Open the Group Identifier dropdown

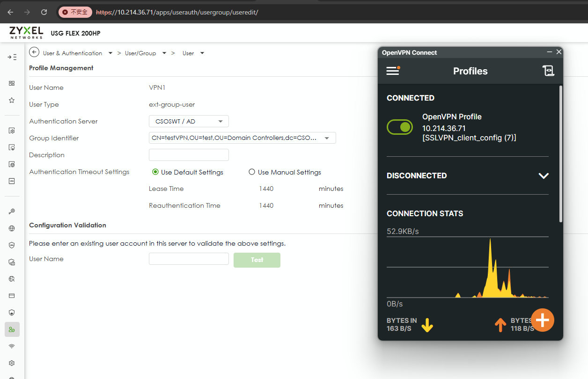coord(242,138)
